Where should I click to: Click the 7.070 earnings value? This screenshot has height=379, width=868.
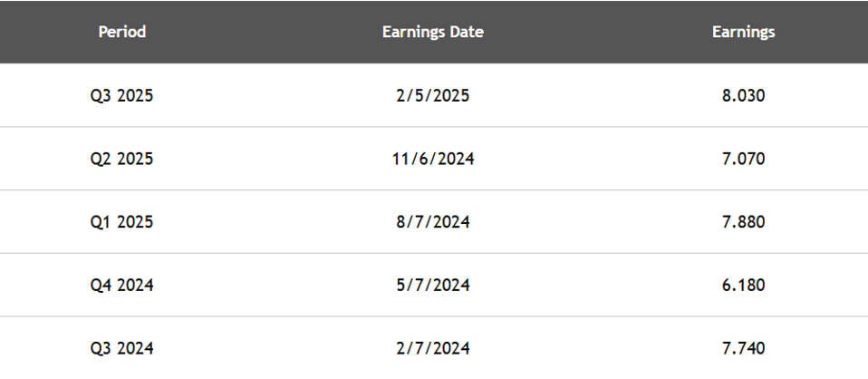pyautogui.click(x=744, y=159)
